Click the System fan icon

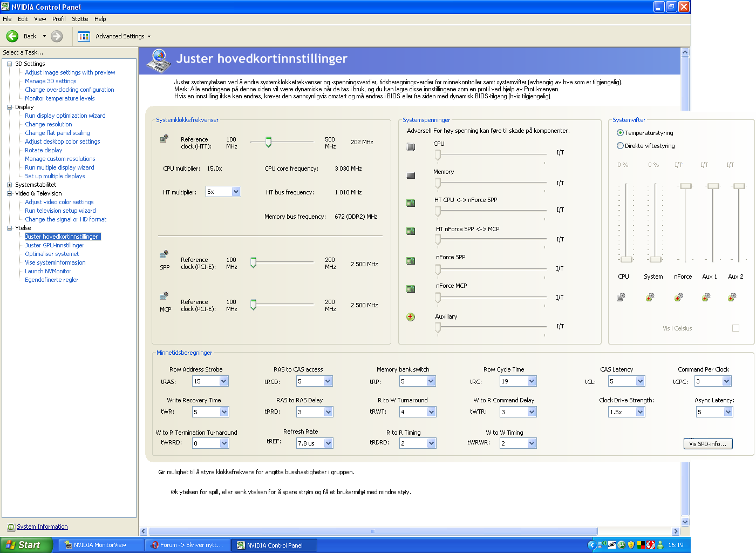click(650, 297)
